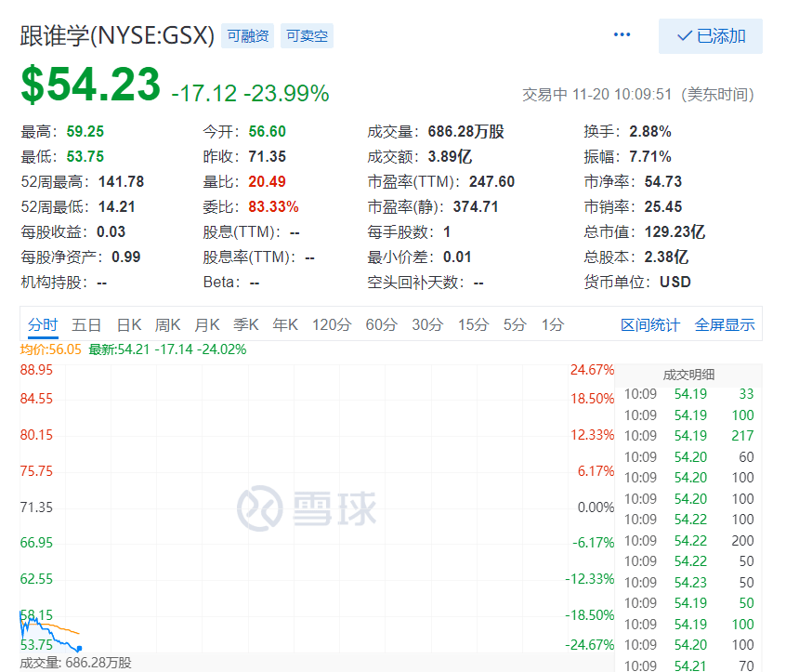Click the 量比 value 20.49

coord(268,181)
